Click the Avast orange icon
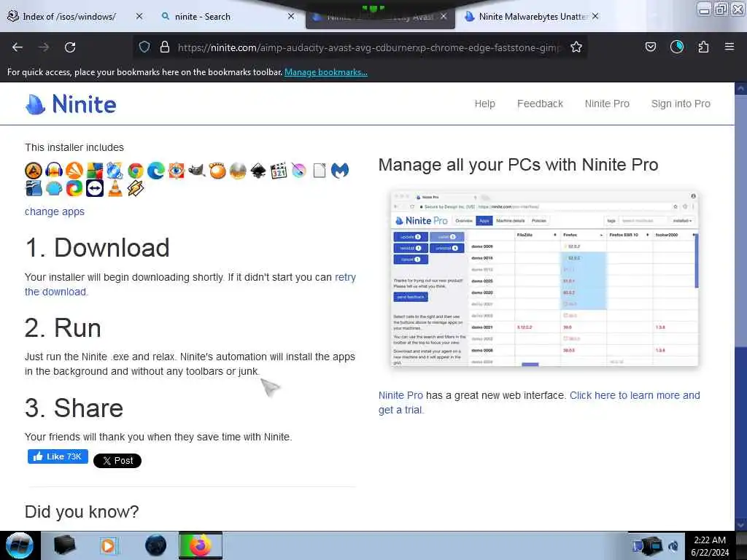The height and width of the screenshot is (560, 747). (74, 171)
